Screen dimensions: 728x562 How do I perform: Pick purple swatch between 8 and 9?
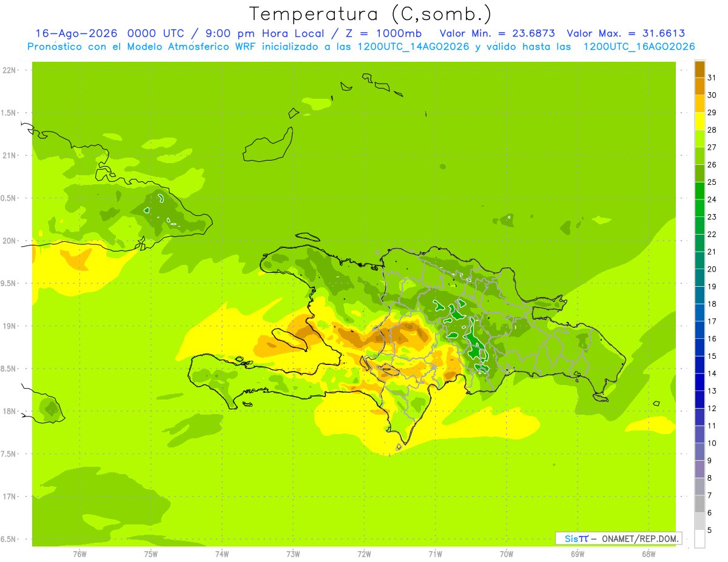coord(699,469)
